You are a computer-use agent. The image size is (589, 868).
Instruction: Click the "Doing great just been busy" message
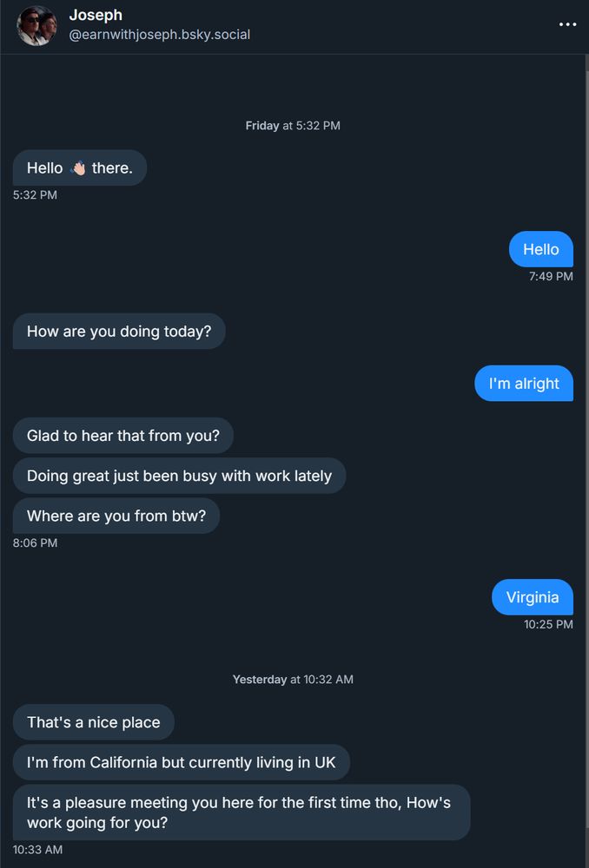pyautogui.click(x=179, y=476)
